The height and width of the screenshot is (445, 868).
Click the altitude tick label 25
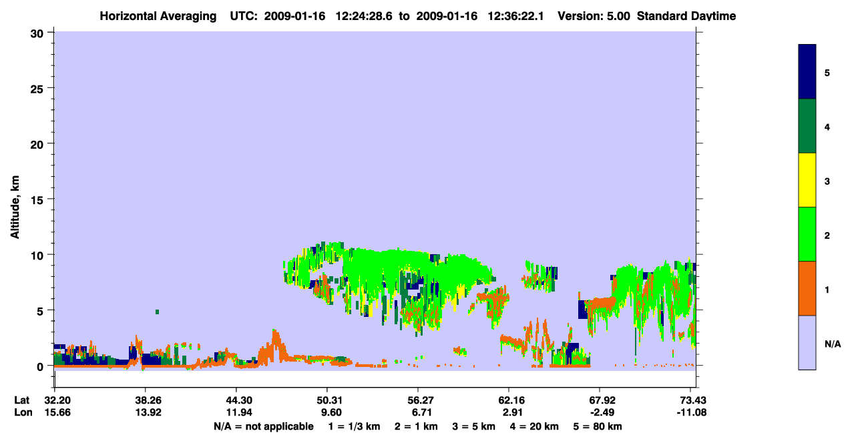[39, 88]
